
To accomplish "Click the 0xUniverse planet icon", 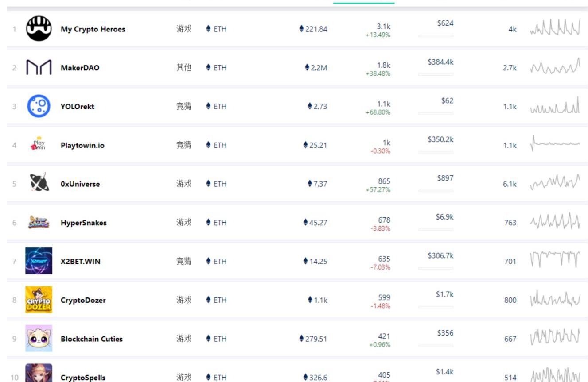I will (x=39, y=183).
